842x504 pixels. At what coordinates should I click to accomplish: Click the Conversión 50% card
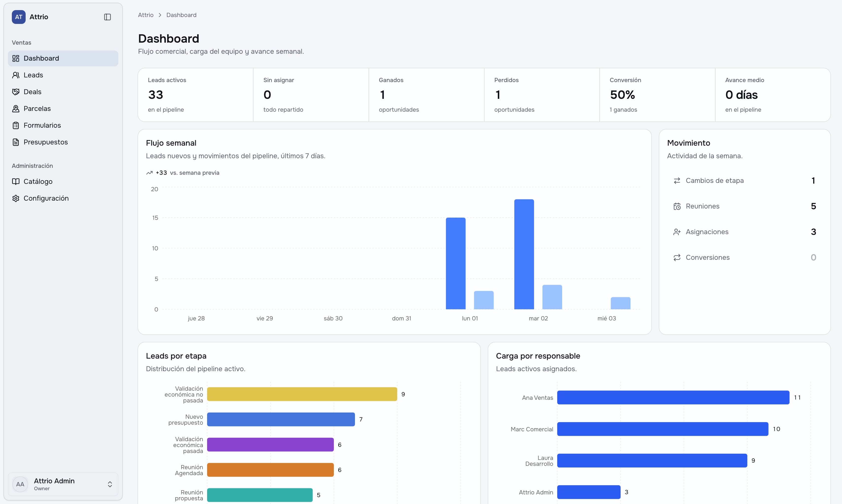click(658, 95)
